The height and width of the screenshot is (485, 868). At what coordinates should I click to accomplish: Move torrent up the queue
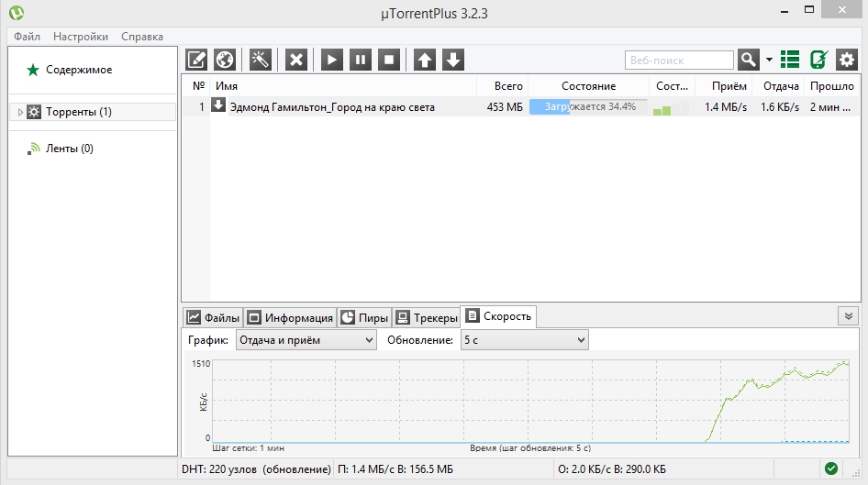425,60
